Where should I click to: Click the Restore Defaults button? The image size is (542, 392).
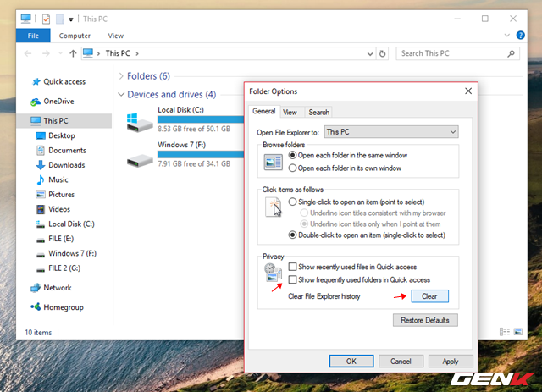425,320
